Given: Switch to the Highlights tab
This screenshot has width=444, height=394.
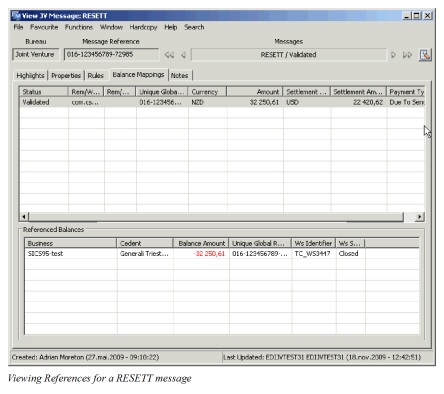Looking at the screenshot, I should [x=30, y=76].
